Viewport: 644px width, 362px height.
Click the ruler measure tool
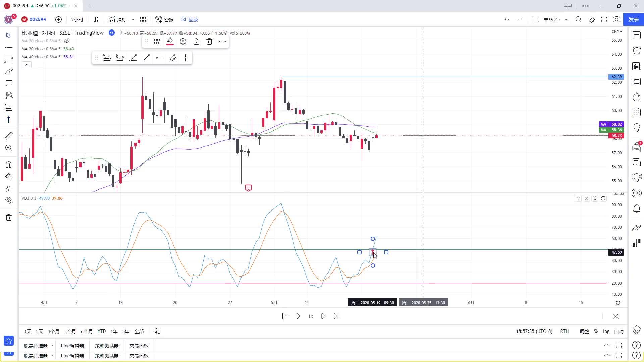9,136
